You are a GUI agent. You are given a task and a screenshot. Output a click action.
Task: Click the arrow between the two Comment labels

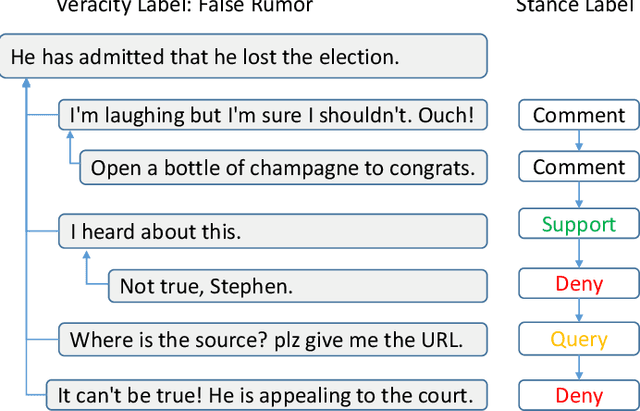point(578,141)
